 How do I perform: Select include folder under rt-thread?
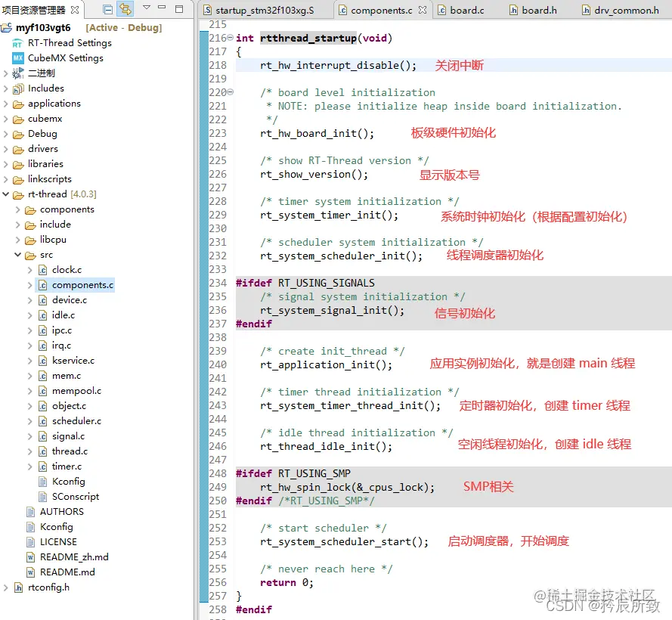55,225
